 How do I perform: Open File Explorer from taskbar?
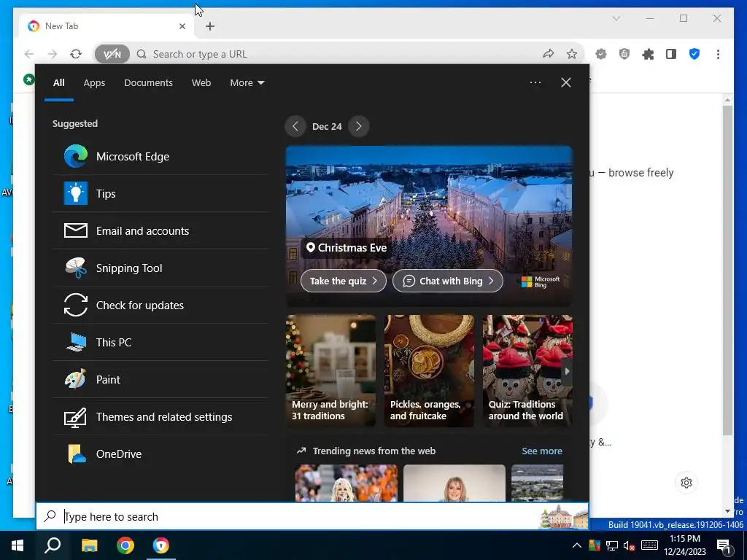click(89, 545)
